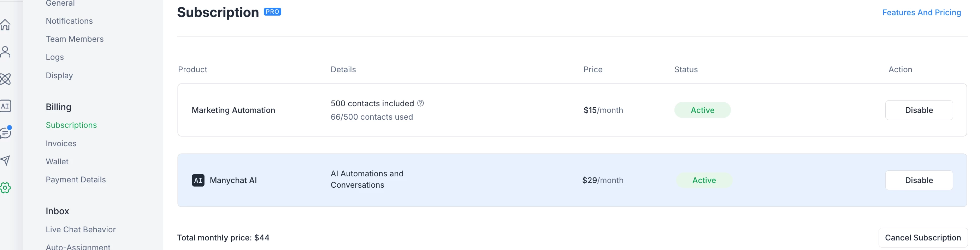The image size is (980, 250).
Task: Open Invoices under Billing
Action: pos(61,143)
